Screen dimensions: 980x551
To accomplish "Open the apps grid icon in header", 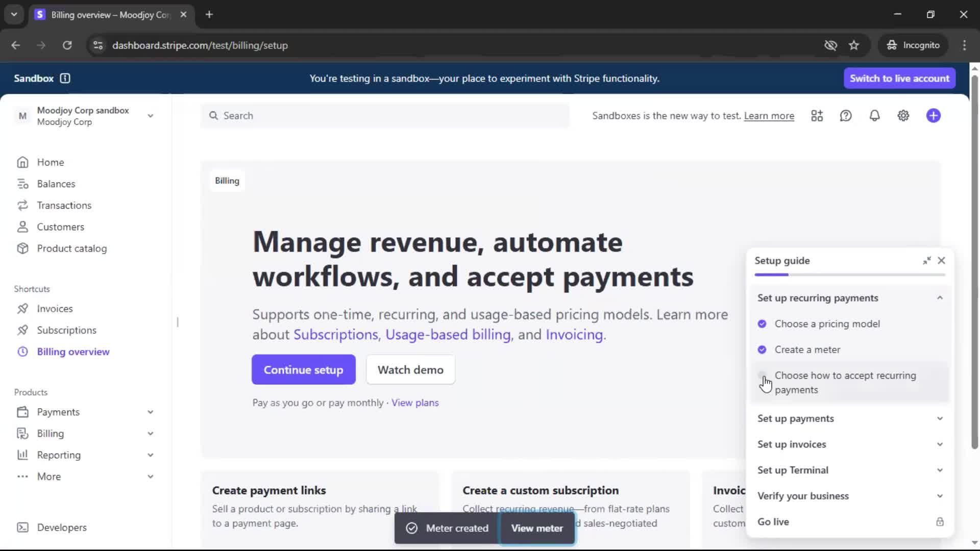I will 817,116.
